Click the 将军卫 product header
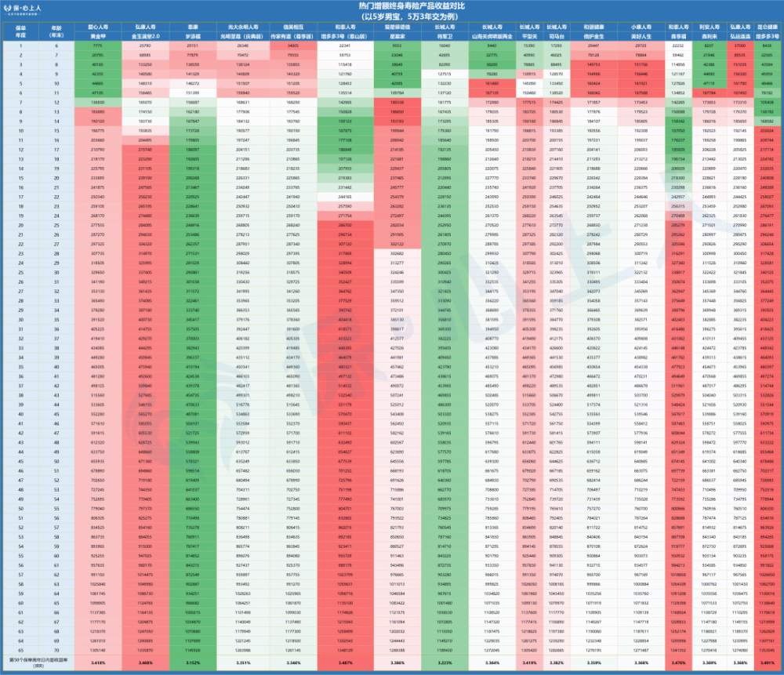 coord(445,37)
